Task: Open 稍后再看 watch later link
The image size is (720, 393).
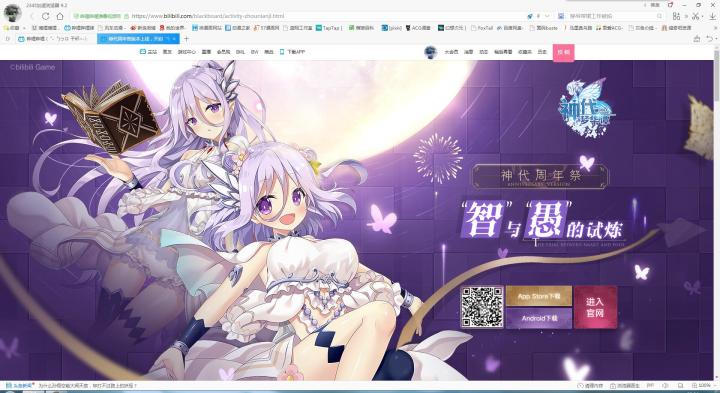Action: pos(503,52)
